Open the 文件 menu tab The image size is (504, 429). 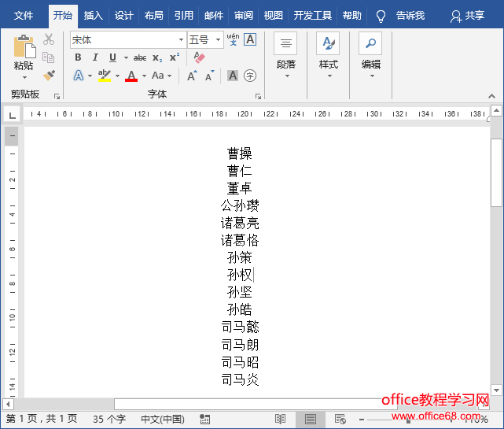coord(24,16)
